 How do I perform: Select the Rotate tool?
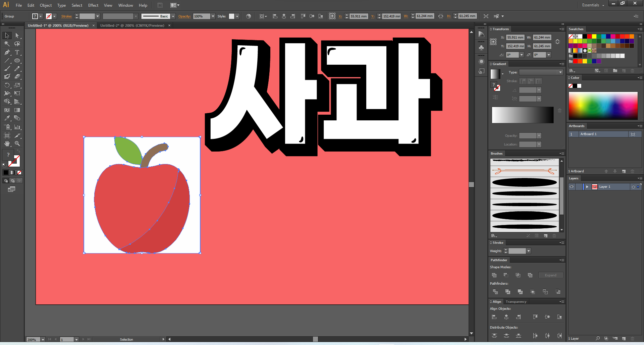coord(7,85)
